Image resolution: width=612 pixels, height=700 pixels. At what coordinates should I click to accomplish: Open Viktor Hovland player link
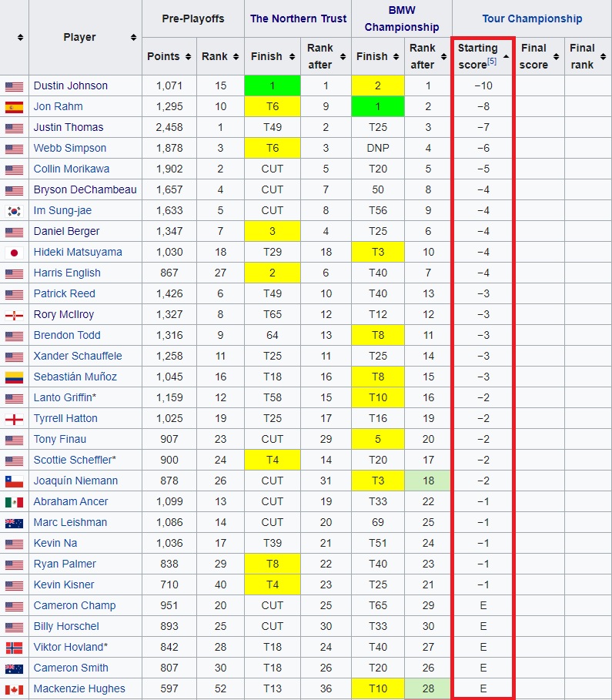click(69, 647)
